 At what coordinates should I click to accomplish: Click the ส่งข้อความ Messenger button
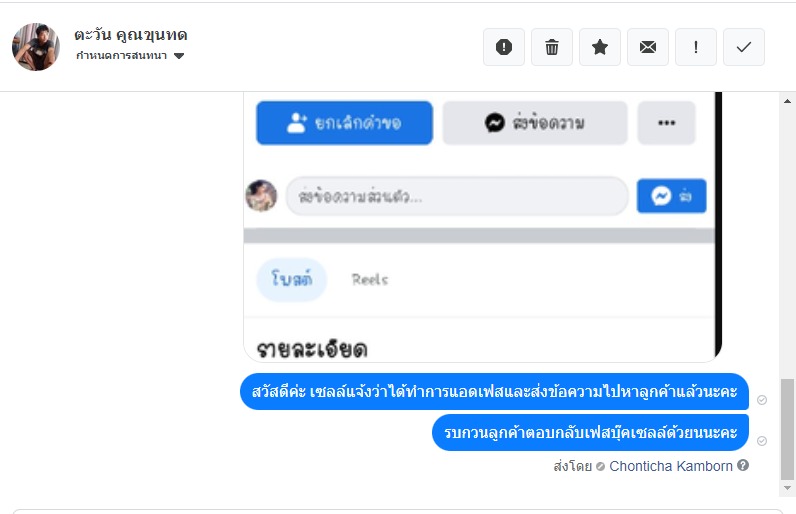tap(535, 123)
